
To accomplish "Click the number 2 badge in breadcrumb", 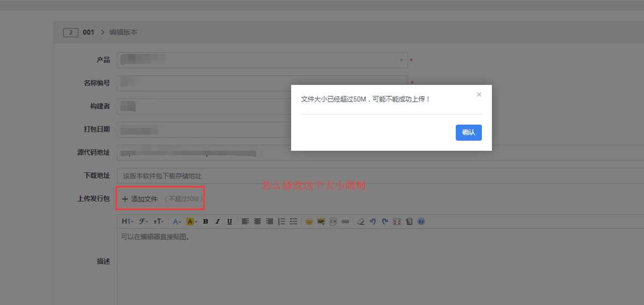I will click(71, 33).
